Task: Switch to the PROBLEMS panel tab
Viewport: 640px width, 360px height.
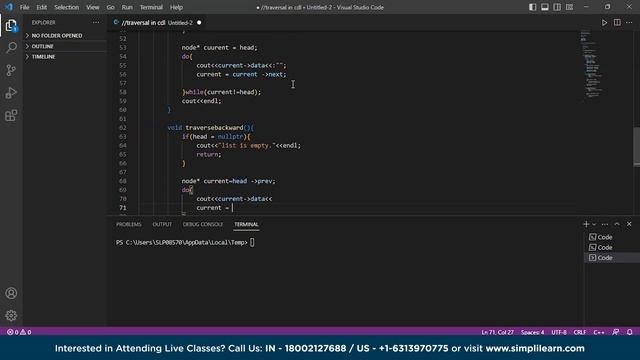Action: coord(129,224)
